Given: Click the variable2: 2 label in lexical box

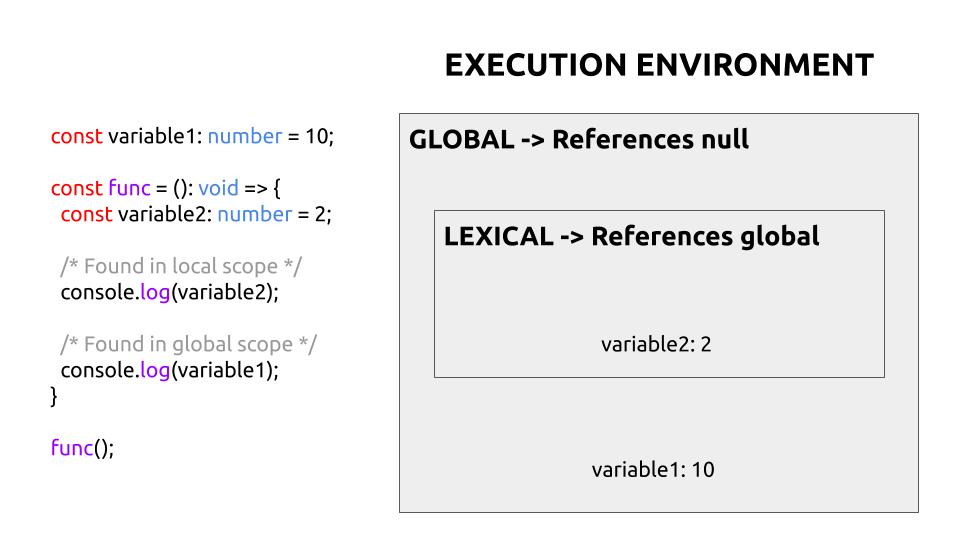Looking at the screenshot, I should [656, 345].
